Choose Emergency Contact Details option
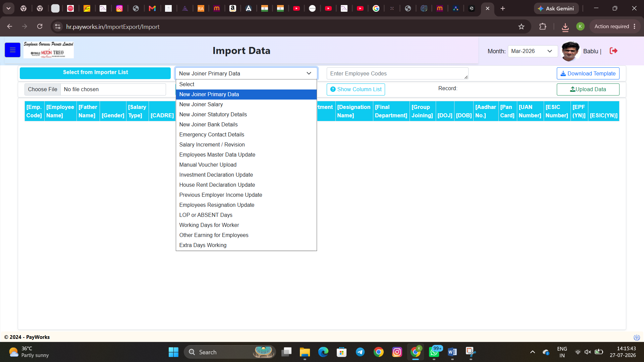 pyautogui.click(x=246, y=135)
